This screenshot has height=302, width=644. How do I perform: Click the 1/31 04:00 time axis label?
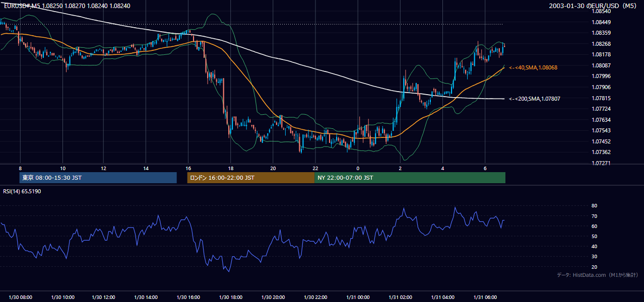[442, 297]
